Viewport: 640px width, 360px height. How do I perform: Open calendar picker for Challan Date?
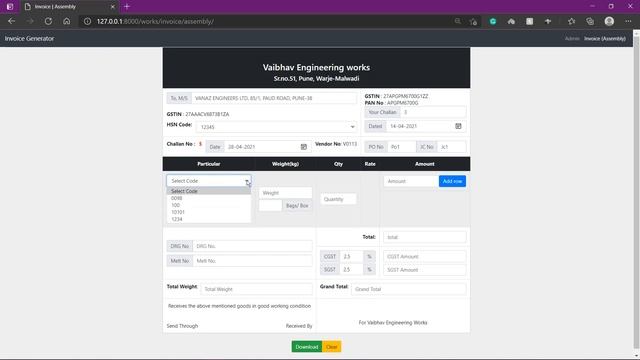303,147
